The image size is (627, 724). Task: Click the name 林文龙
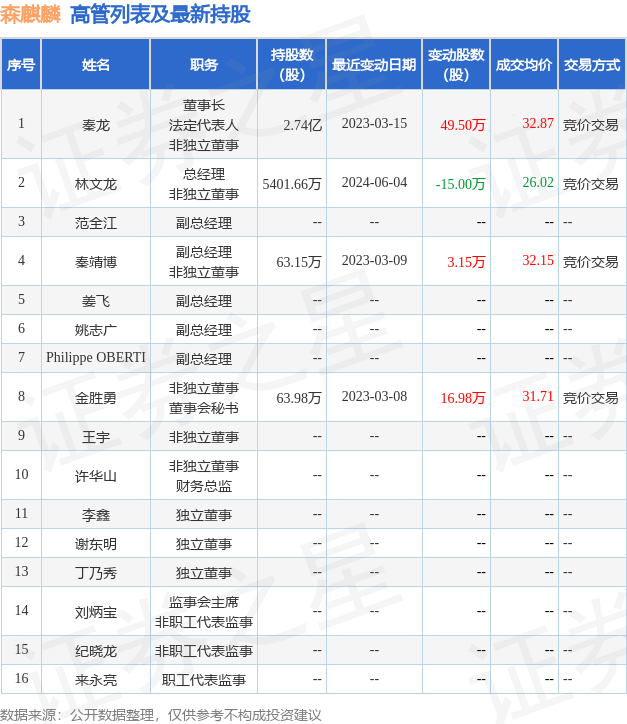[x=96, y=184]
